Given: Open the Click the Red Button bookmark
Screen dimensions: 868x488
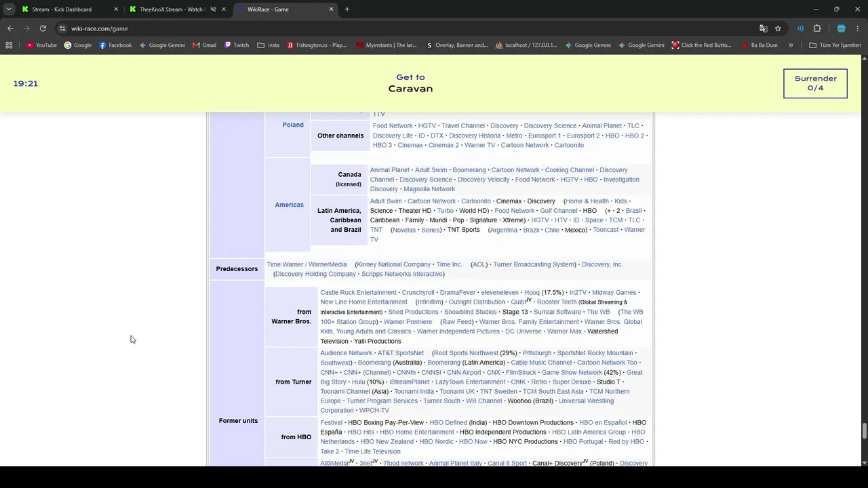Looking at the screenshot, I should tap(701, 45).
